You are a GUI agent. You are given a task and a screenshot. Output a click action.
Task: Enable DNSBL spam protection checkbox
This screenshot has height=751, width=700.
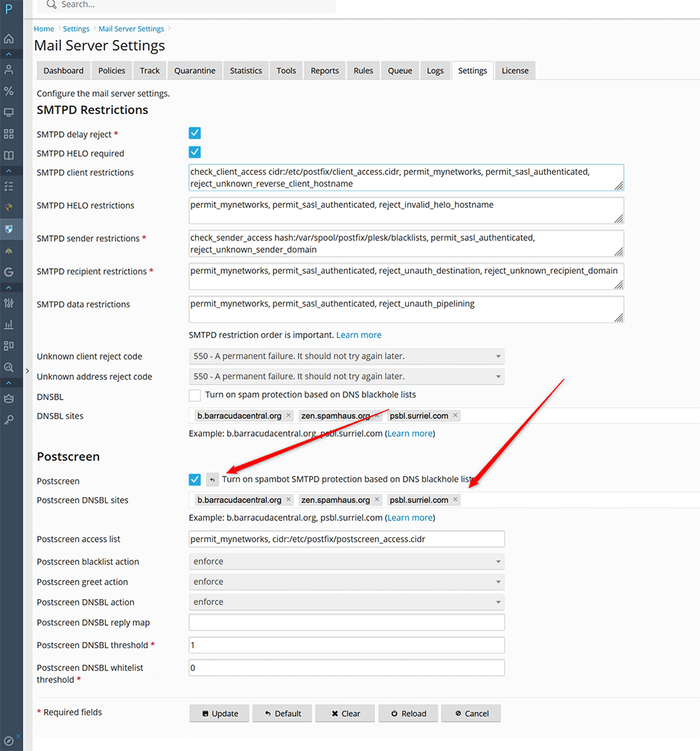tap(194, 395)
